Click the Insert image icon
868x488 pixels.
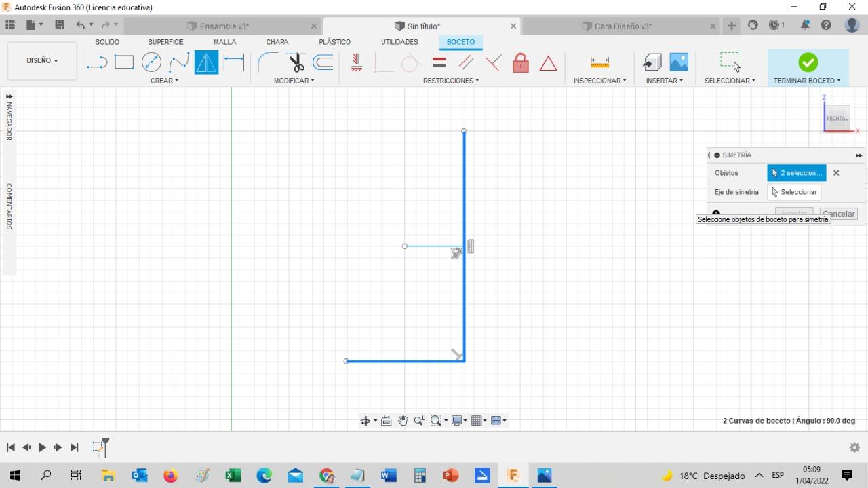(679, 62)
